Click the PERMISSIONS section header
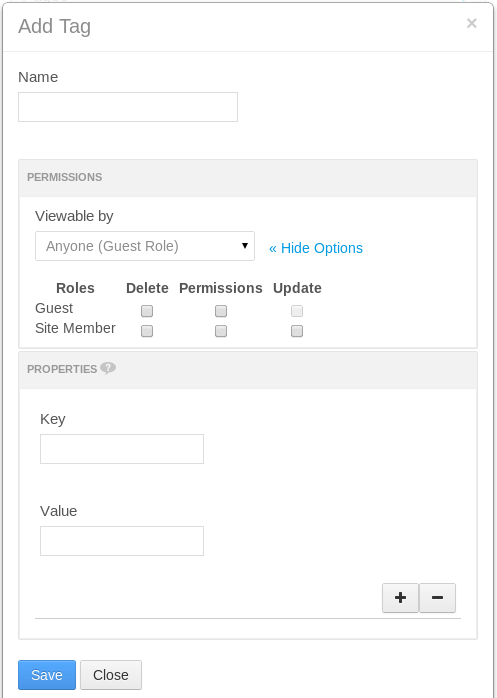 point(248,178)
